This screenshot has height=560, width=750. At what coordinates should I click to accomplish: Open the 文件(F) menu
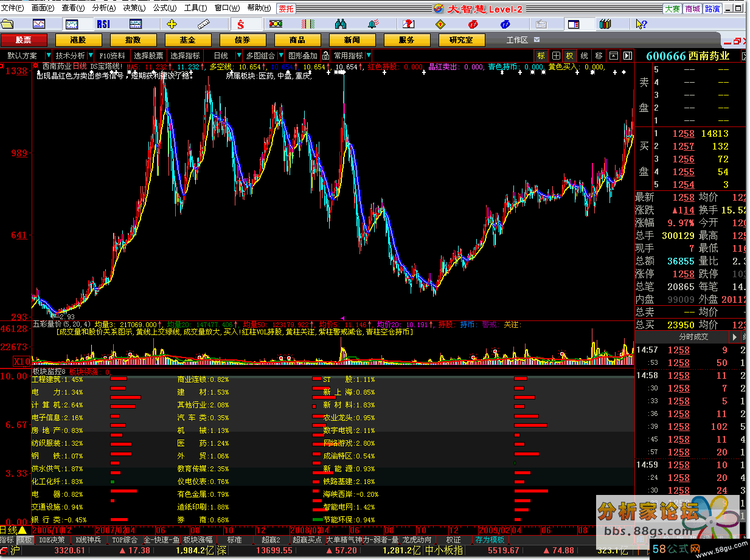13,8
